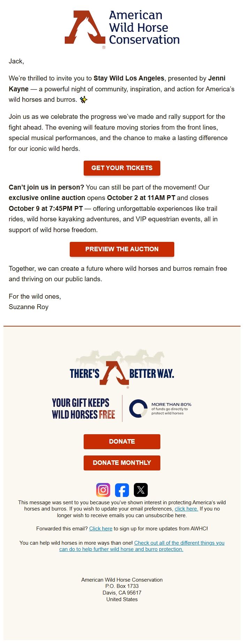The height and width of the screenshot is (644, 244).
Task: Click the Facebook icon
Action: pyautogui.click(x=122, y=490)
